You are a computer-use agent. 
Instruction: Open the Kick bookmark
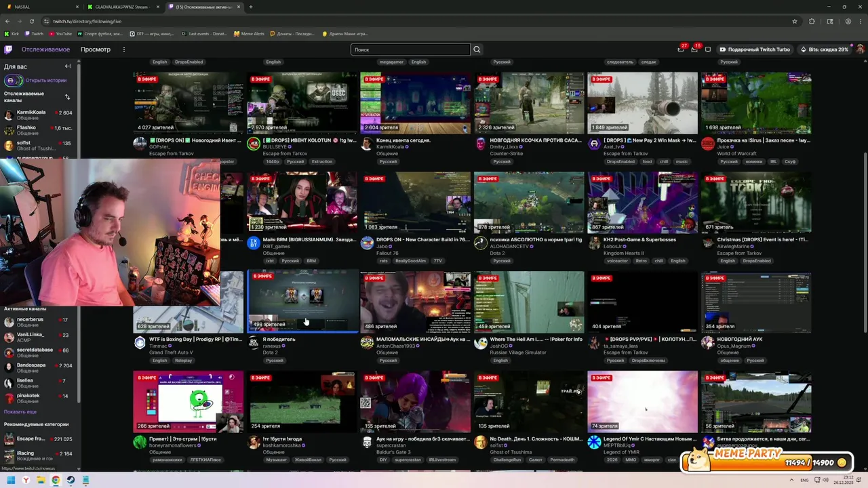pyautogui.click(x=12, y=33)
